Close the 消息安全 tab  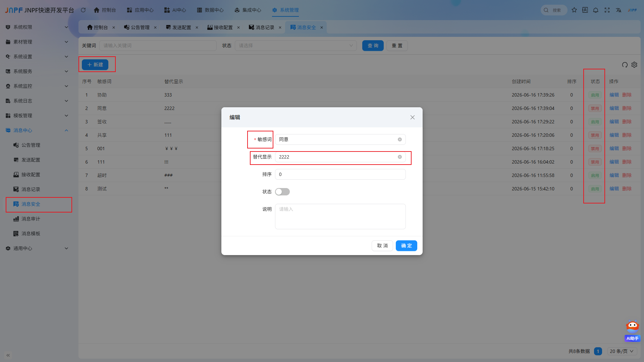point(322,27)
